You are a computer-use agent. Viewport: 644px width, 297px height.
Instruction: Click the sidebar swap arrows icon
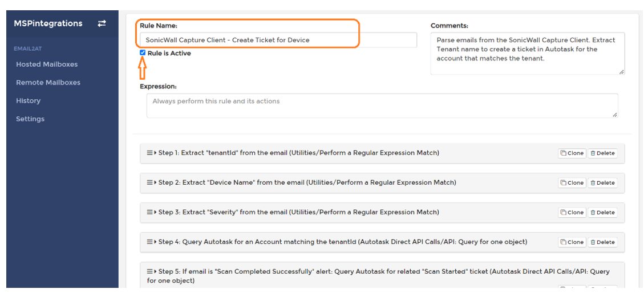[x=102, y=23]
